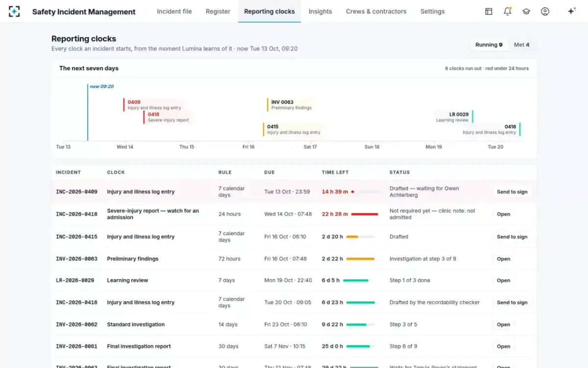Open the training graduation-cap icon
This screenshot has height=368, width=588.
click(526, 11)
